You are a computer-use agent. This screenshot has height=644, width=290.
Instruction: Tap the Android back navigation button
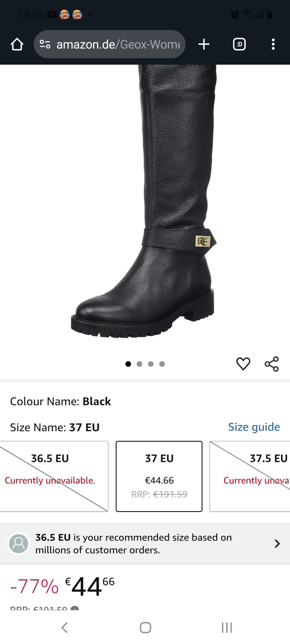coord(64,627)
